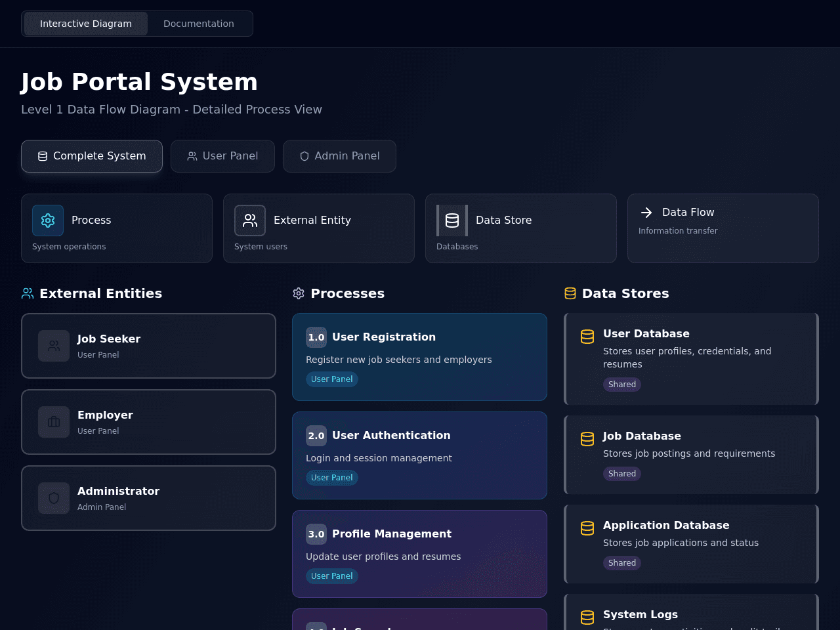Select the Employer entity card
The image size is (840, 630).
[x=148, y=422]
